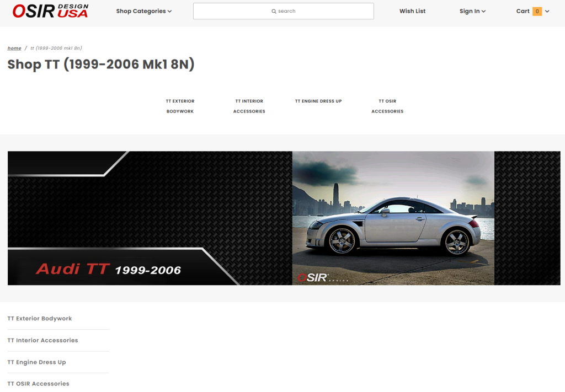Open the Wish List page
565x392 pixels.
coord(412,11)
